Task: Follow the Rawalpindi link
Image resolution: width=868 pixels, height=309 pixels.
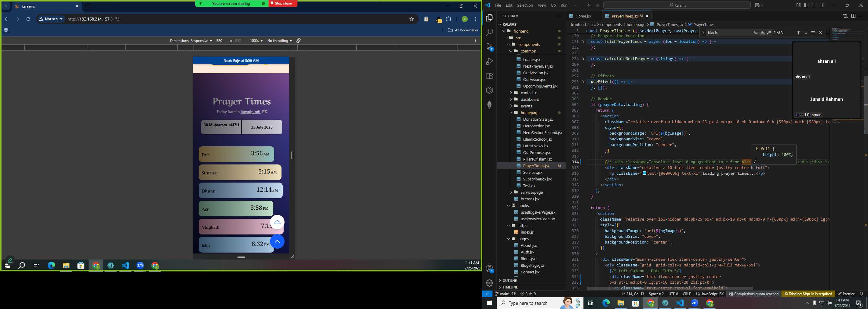Action: (x=250, y=112)
